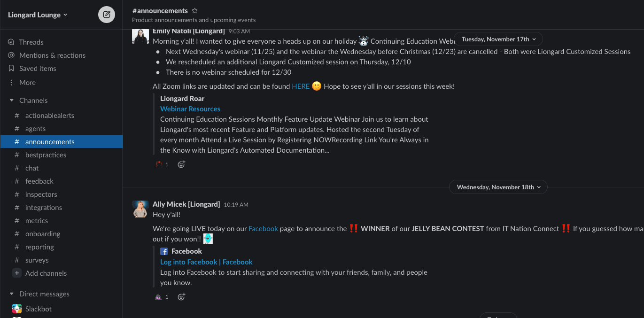Click the Add channels plus icon
This screenshot has width=644, height=318.
[x=17, y=273]
